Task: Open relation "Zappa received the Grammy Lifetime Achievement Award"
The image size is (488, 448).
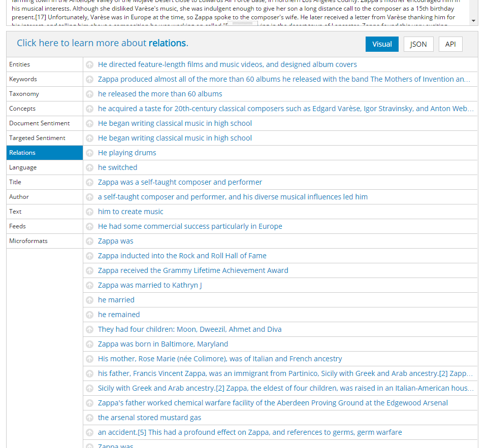Action: 193,270
